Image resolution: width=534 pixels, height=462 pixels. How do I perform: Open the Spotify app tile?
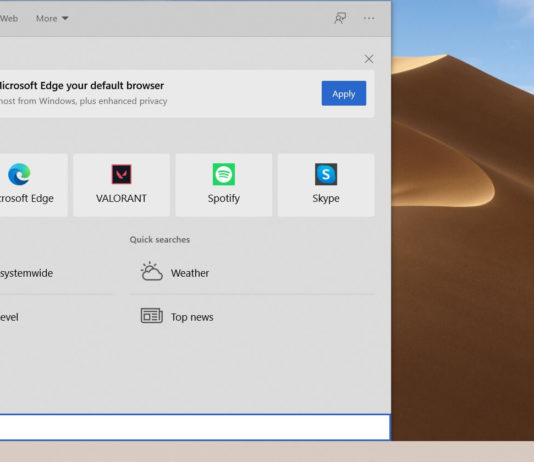224,185
